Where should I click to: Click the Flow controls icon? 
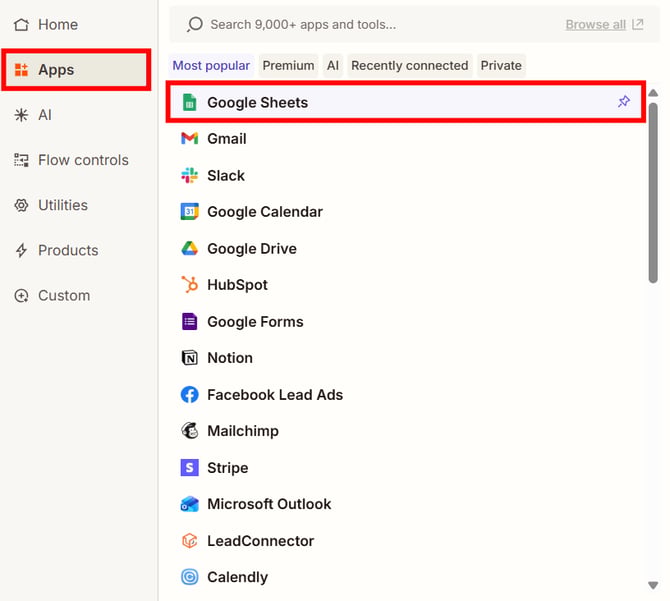(x=21, y=160)
